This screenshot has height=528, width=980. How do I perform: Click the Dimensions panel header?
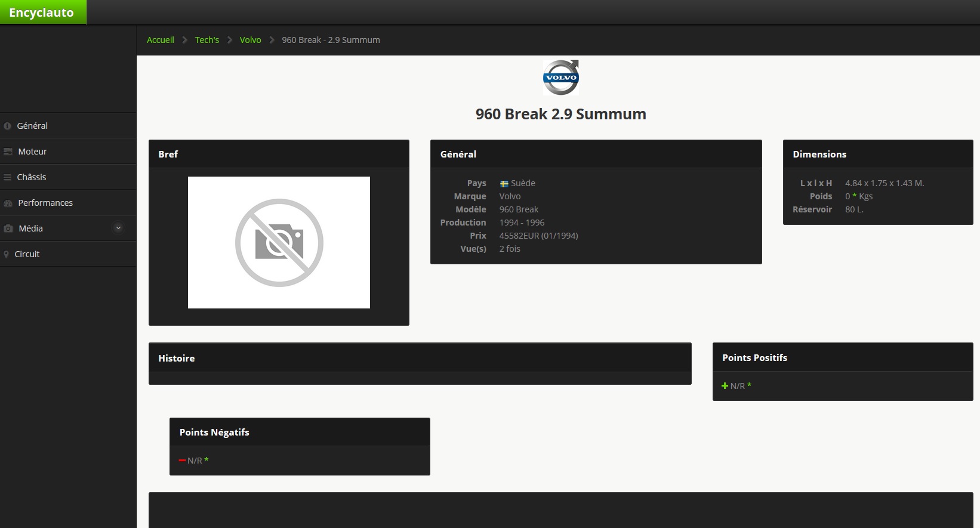click(878, 154)
